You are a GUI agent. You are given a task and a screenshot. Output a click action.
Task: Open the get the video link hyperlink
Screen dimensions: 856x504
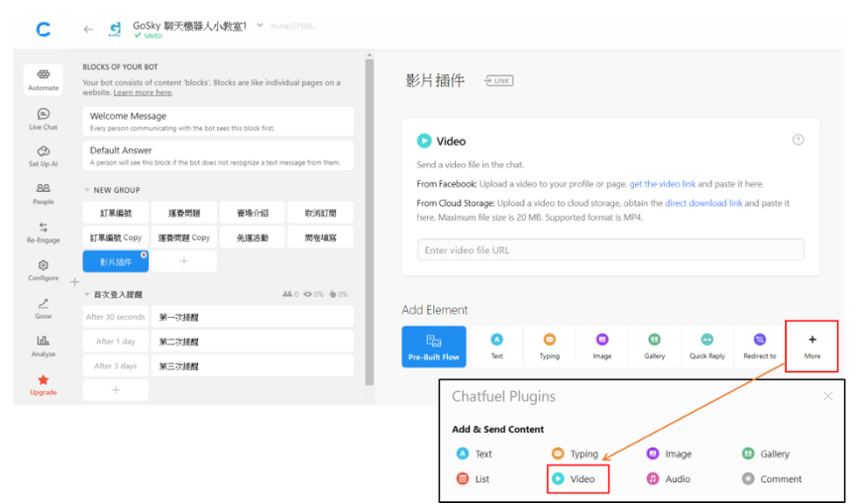click(x=662, y=184)
